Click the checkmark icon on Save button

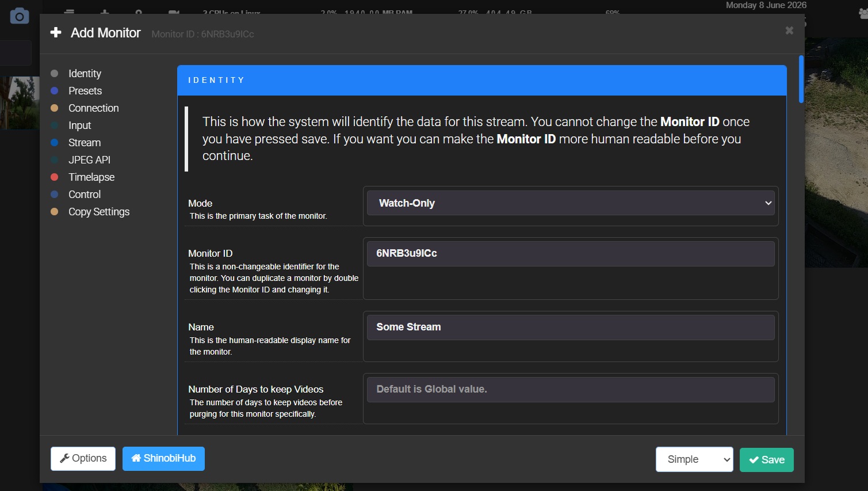coord(754,460)
